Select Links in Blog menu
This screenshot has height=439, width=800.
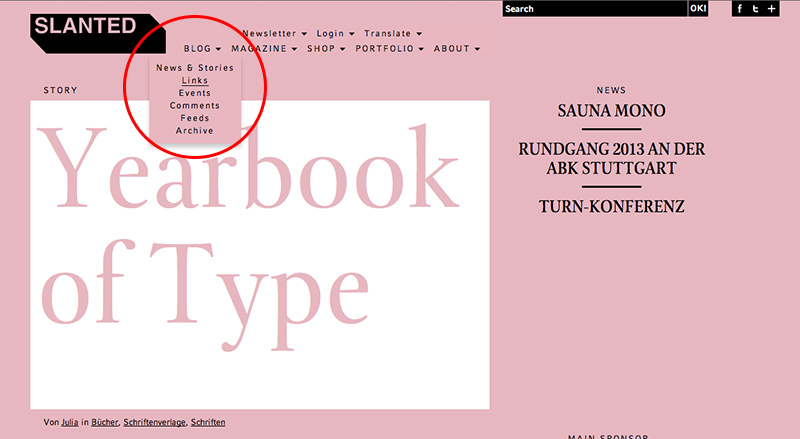coord(195,80)
